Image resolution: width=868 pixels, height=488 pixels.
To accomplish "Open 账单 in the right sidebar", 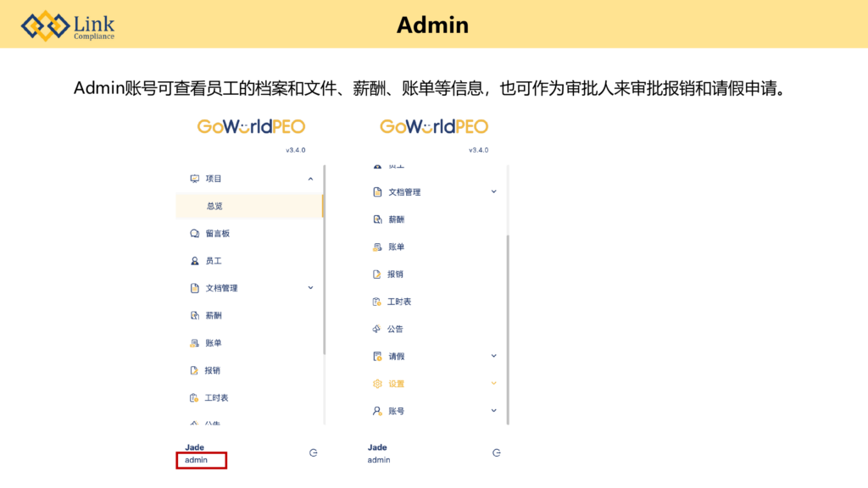I will point(396,247).
